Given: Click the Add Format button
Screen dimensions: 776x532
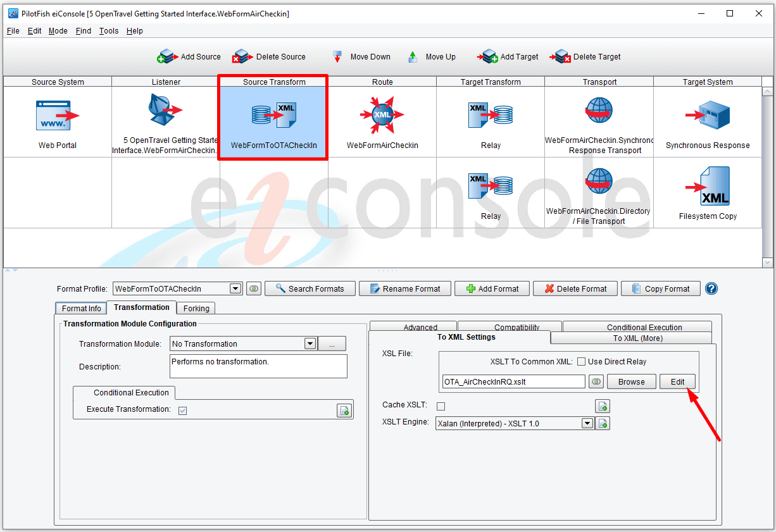Looking at the screenshot, I should pyautogui.click(x=492, y=288).
